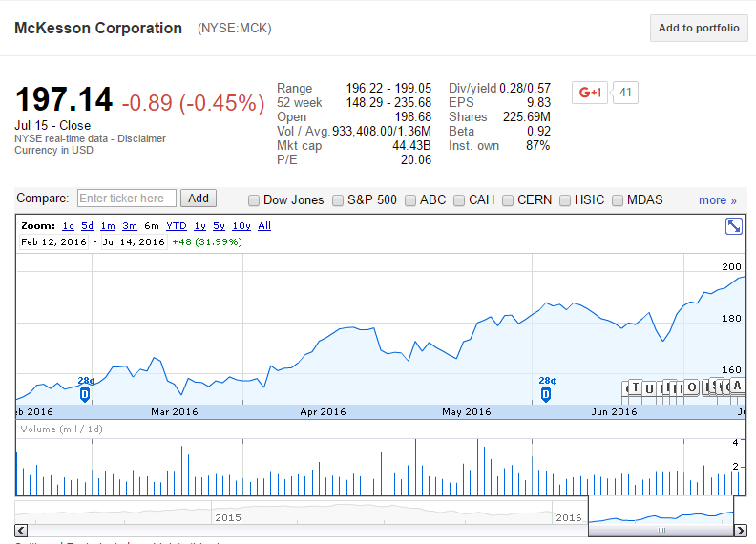Click the news flag T on chart
The width and height of the screenshot is (756, 544).
coord(636,387)
